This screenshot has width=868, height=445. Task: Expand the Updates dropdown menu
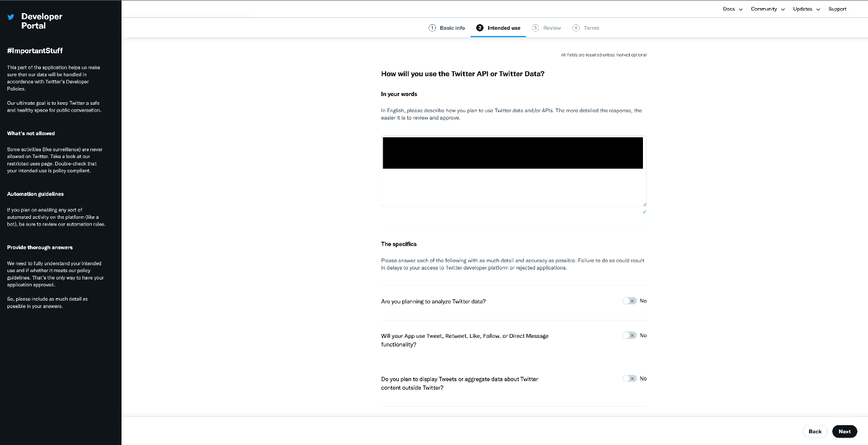(806, 9)
